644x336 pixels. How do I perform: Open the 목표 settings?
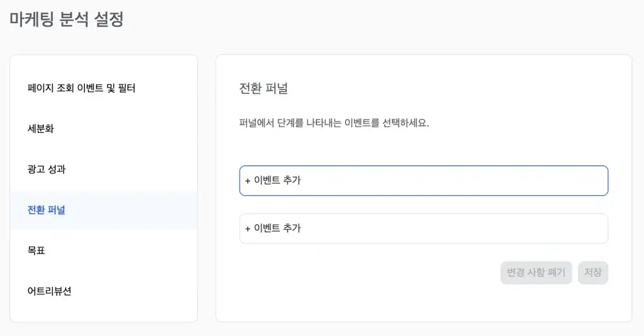pyautogui.click(x=36, y=250)
